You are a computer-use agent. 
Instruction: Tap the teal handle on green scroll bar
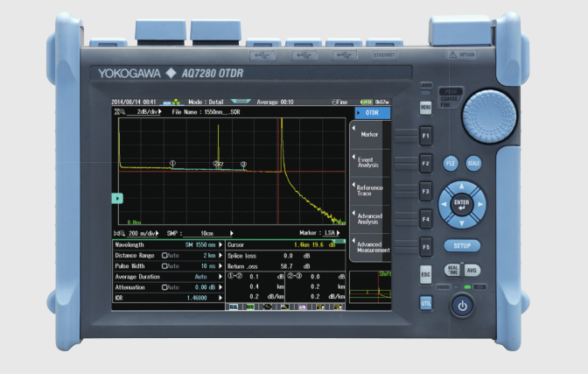tap(339, 241)
